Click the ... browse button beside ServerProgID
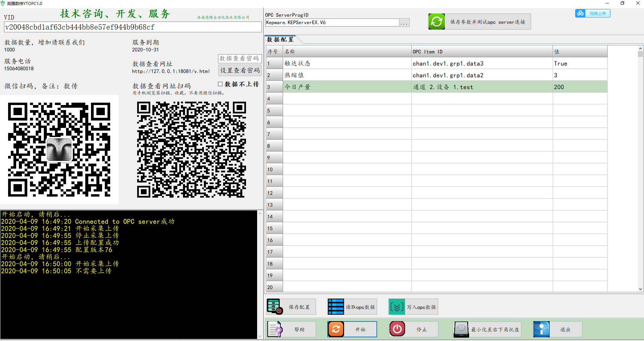The image size is (644, 341). (404, 23)
